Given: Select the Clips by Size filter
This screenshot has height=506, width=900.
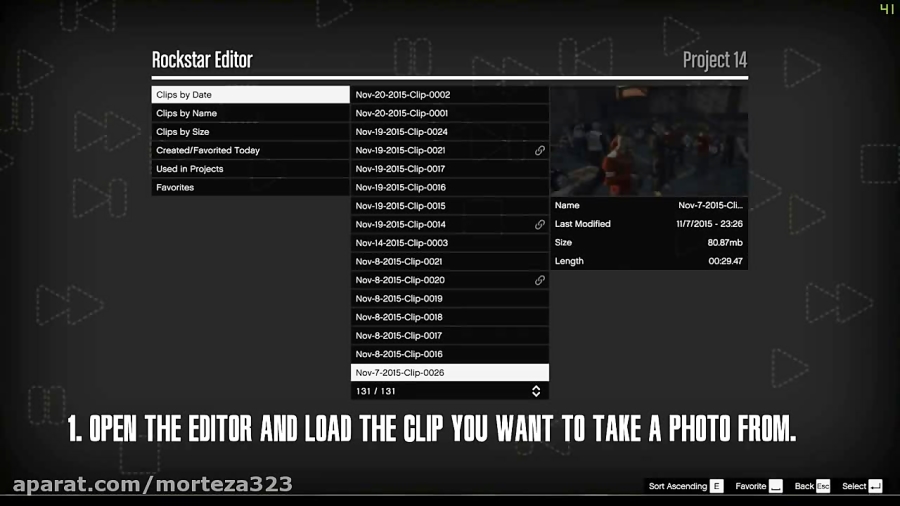Looking at the screenshot, I should [250, 131].
